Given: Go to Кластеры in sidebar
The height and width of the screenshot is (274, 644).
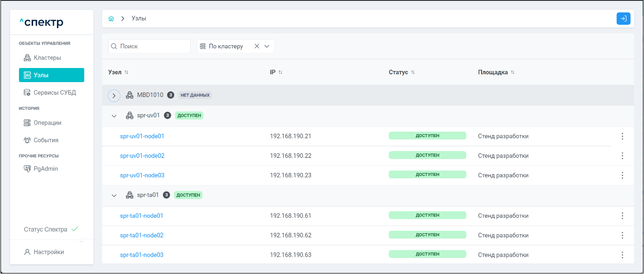Looking at the screenshot, I should (x=47, y=58).
